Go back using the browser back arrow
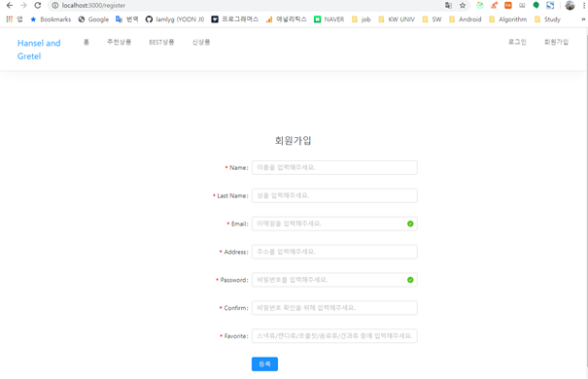This screenshot has width=588, height=379. click(x=10, y=5)
